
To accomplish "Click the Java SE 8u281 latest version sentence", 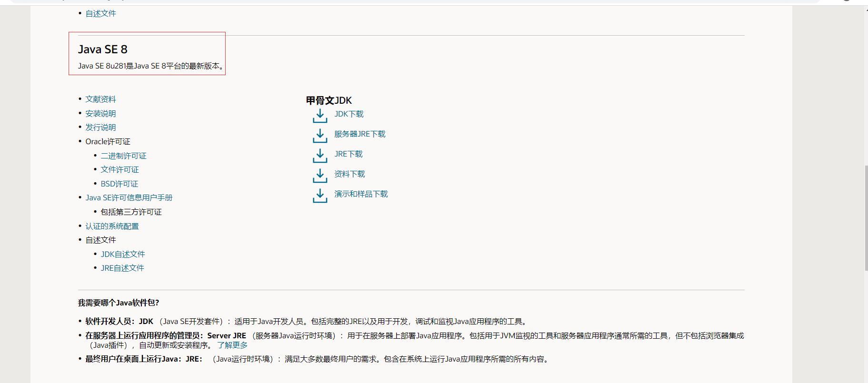I will click(151, 66).
